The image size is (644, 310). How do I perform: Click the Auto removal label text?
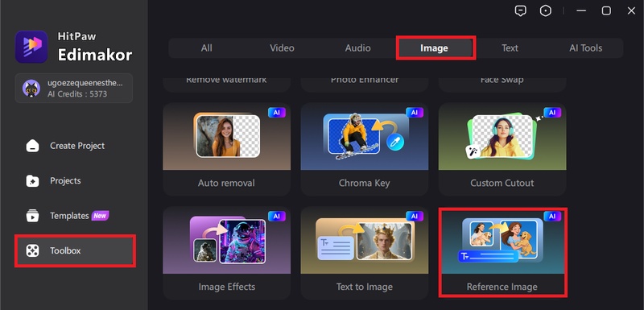(226, 183)
